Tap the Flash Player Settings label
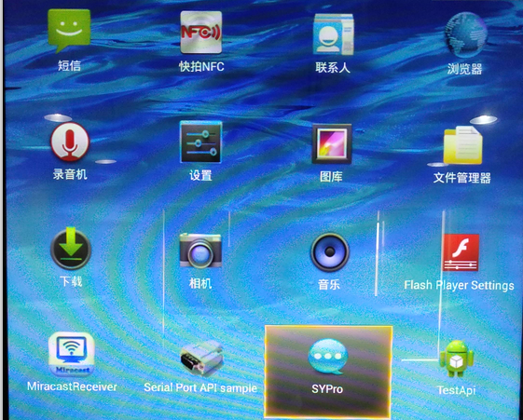 (x=459, y=286)
